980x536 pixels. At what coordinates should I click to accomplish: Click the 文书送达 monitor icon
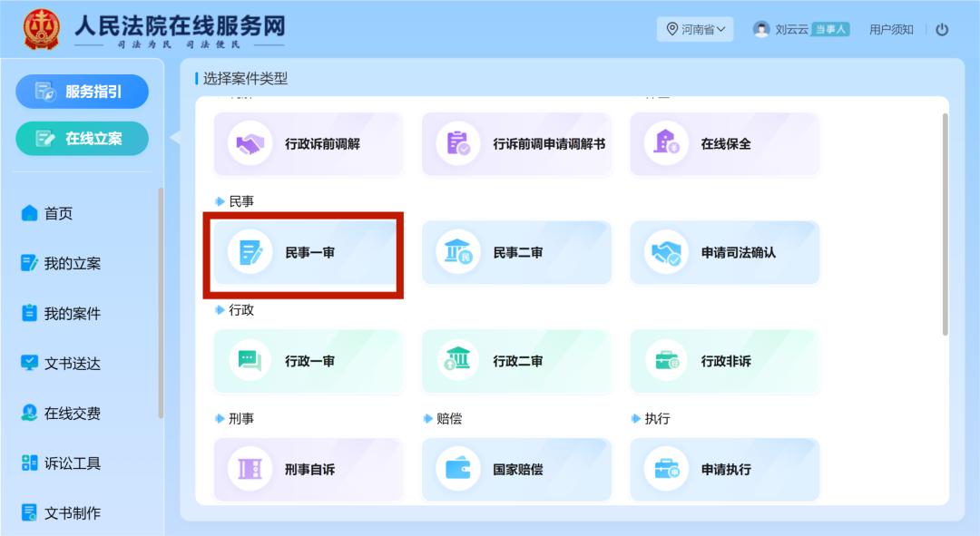pyautogui.click(x=29, y=363)
